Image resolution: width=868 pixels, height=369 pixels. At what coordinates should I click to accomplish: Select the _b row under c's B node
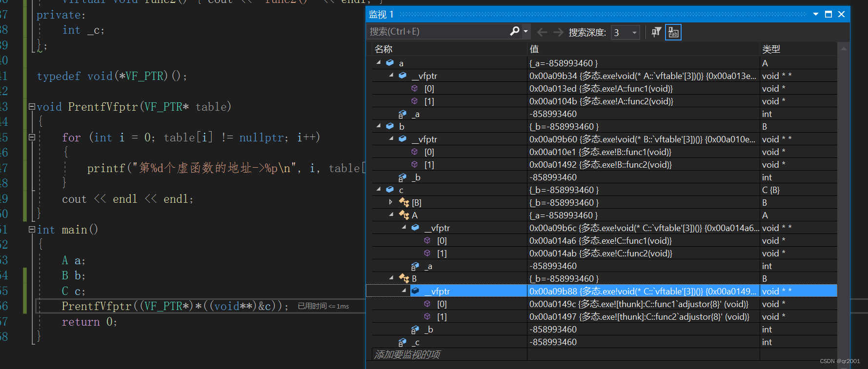point(605,329)
